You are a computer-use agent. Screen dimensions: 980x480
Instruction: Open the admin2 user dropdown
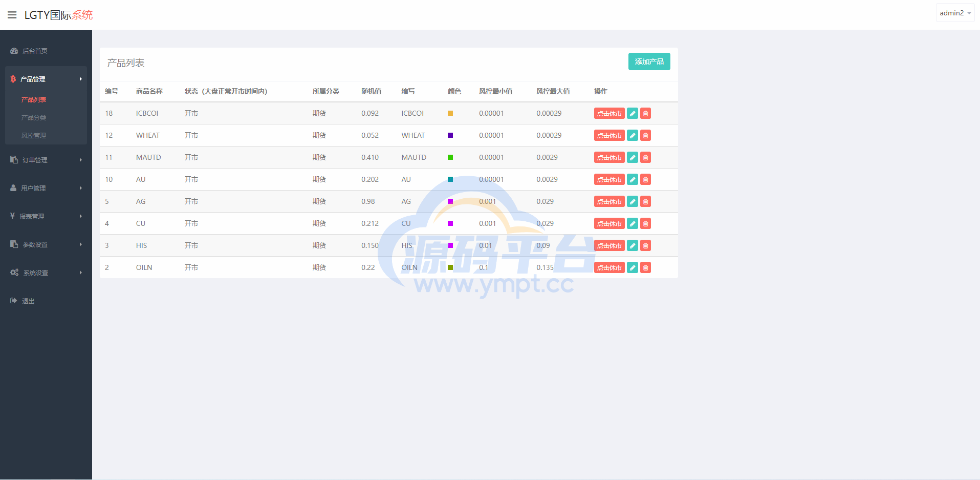tap(955, 13)
